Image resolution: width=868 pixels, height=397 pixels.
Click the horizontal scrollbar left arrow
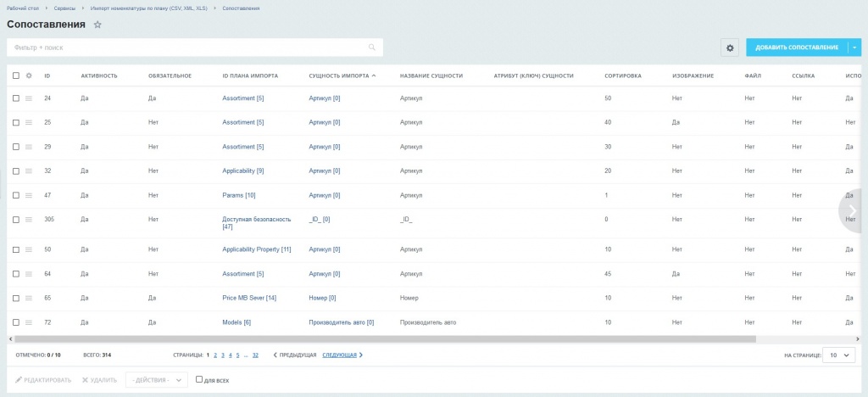(x=10, y=338)
